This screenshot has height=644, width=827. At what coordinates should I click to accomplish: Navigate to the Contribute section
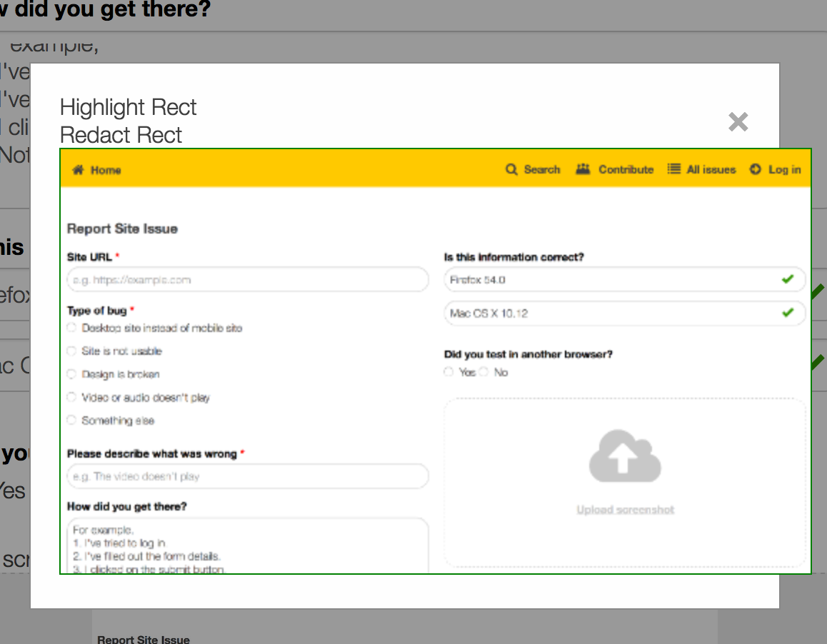click(x=626, y=169)
